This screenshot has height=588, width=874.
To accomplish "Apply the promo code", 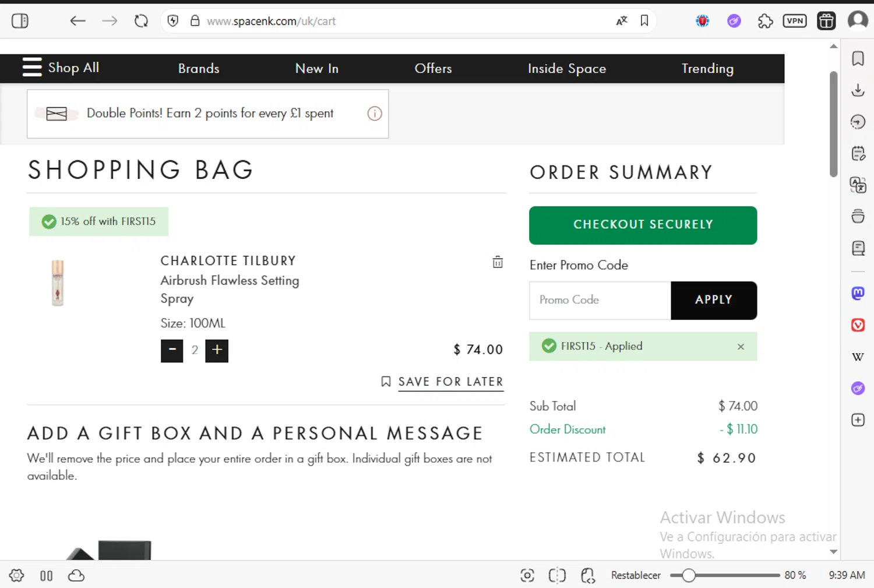I will (x=714, y=300).
